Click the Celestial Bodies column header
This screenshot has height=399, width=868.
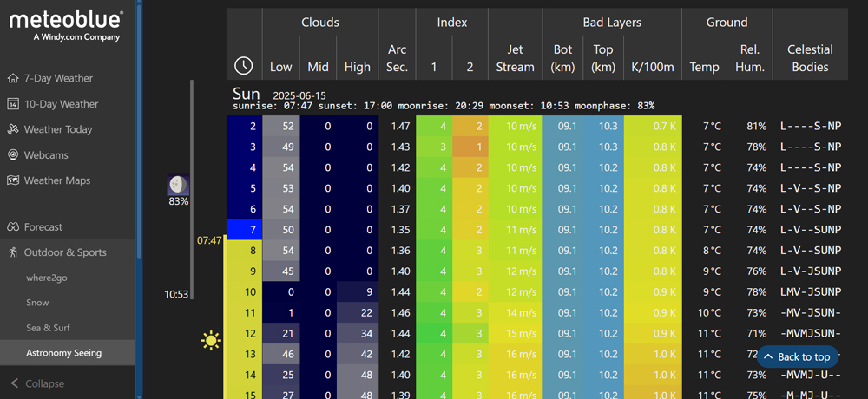pos(810,58)
